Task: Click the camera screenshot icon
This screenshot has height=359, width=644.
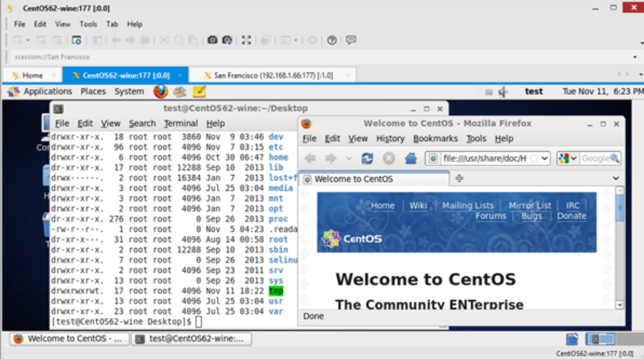Action: (212, 40)
